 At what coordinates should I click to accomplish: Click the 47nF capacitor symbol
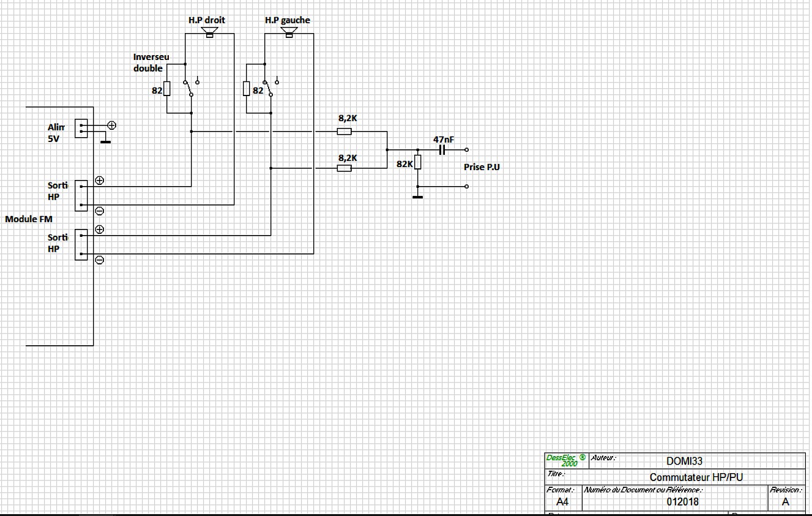[x=442, y=150]
